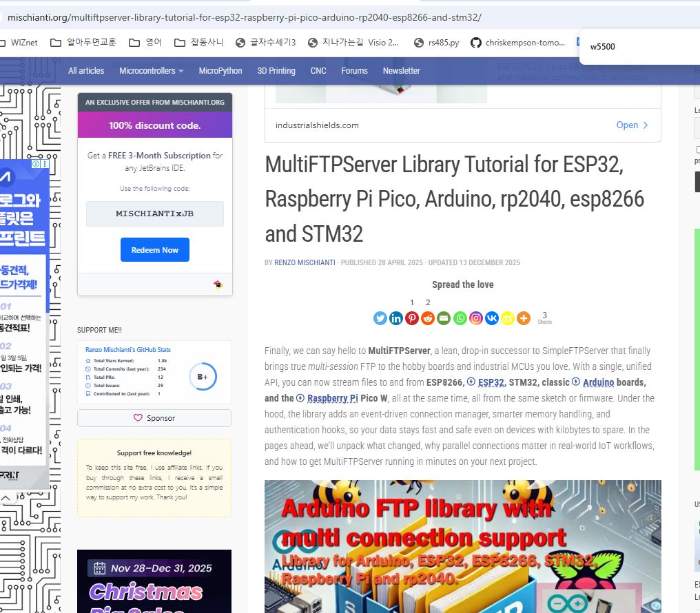The image size is (700, 613).
Task: Open the CNC menu item
Action: tap(318, 70)
